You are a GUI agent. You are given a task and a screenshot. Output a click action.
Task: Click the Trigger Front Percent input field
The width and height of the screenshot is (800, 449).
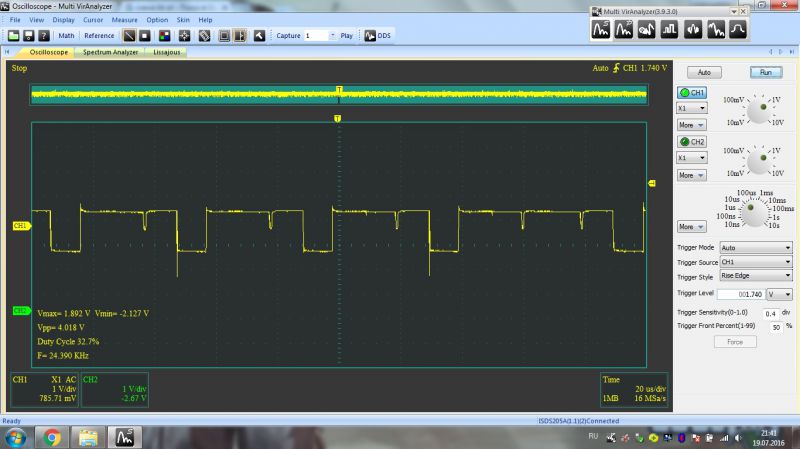(776, 327)
